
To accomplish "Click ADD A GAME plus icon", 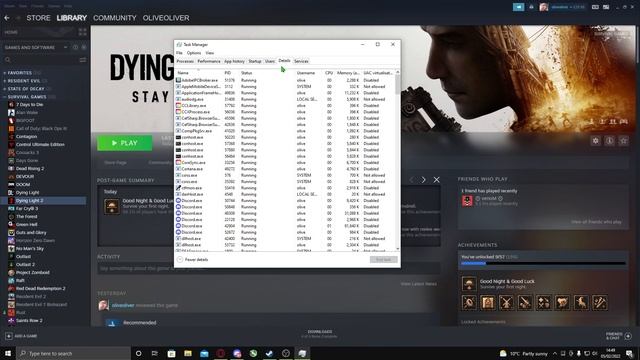I will (x=9, y=336).
